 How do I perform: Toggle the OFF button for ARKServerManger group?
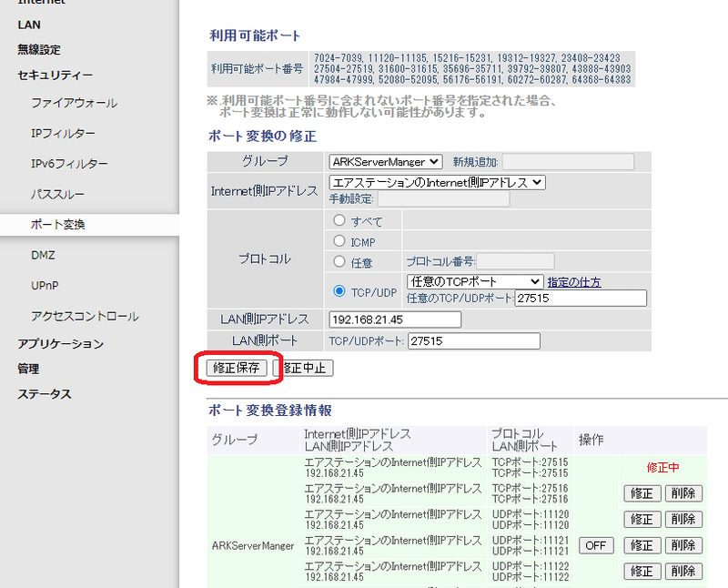point(596,545)
